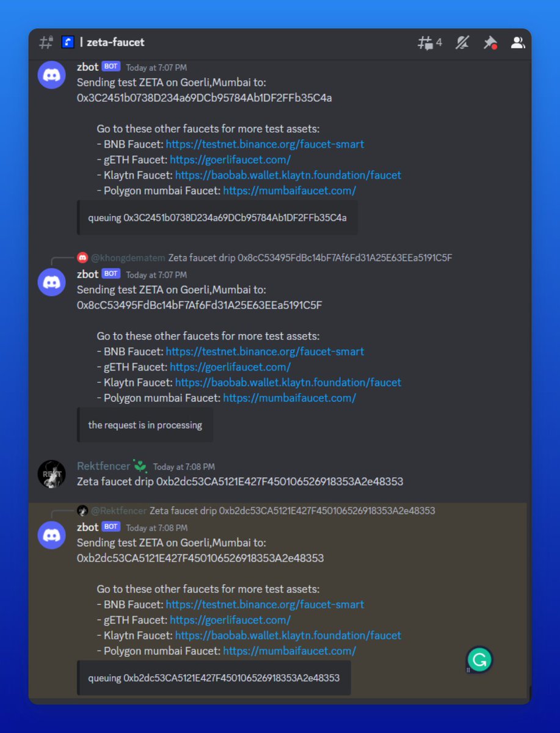This screenshot has width=560, height=733.
Task: Click the channel hash icon in header
Action: (46, 43)
